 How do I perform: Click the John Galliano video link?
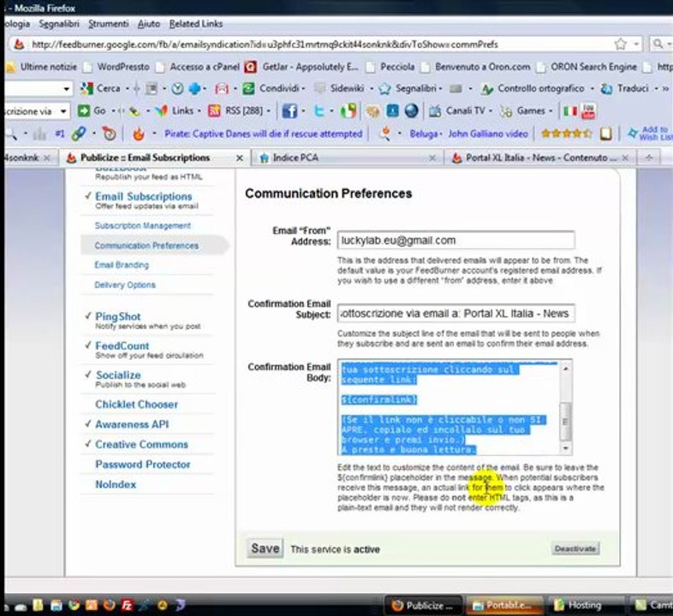(488, 133)
